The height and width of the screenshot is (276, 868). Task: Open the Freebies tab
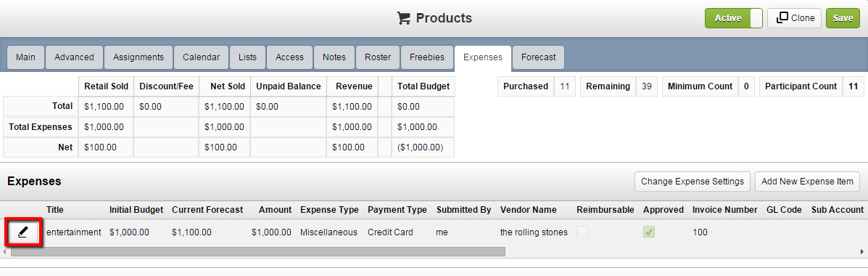[427, 57]
